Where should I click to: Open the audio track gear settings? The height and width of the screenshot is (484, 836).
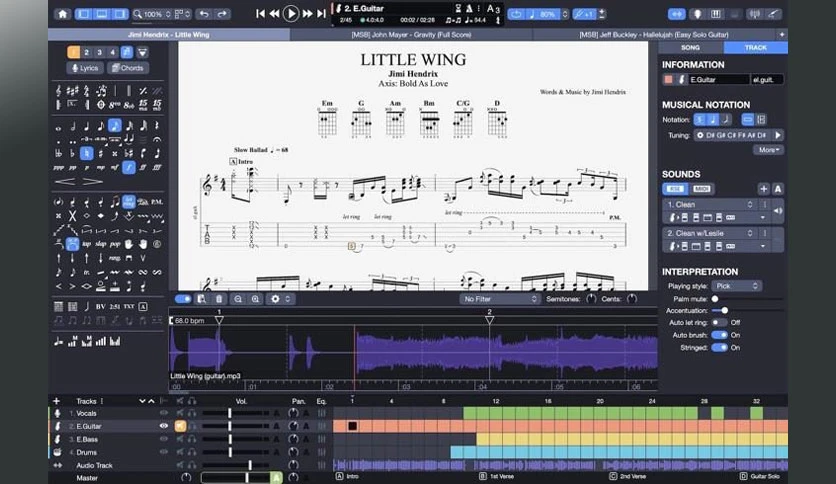275,299
